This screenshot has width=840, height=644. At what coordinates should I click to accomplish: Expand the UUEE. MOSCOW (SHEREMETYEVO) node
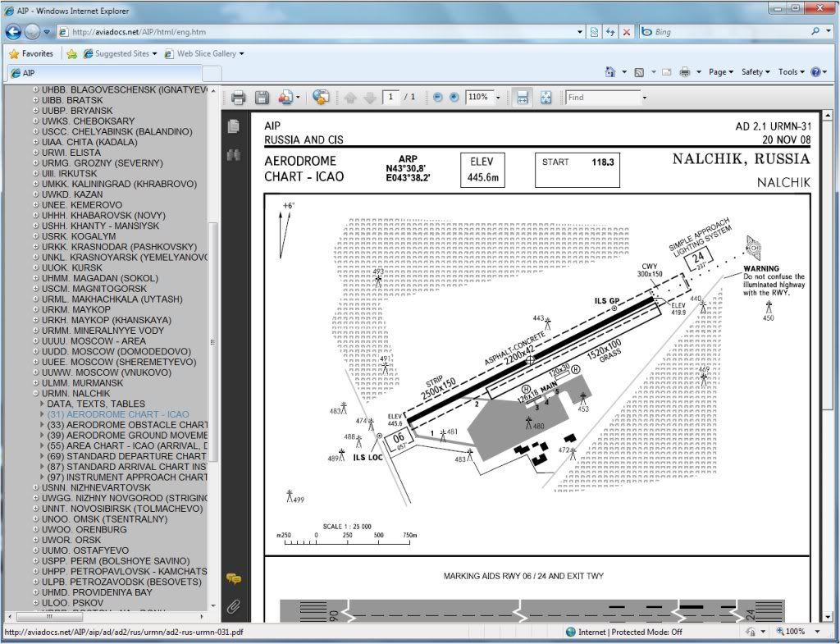pyautogui.click(x=36, y=362)
